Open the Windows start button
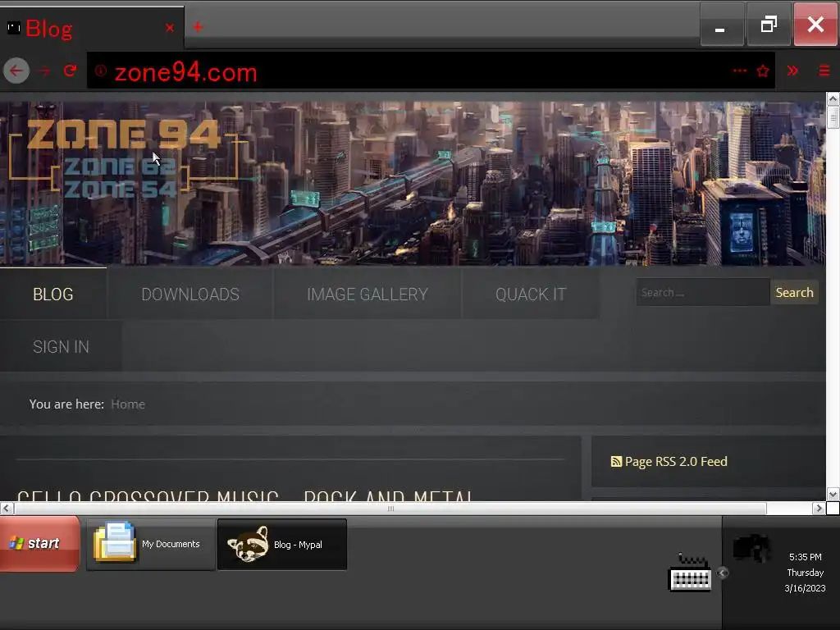 click(x=39, y=543)
